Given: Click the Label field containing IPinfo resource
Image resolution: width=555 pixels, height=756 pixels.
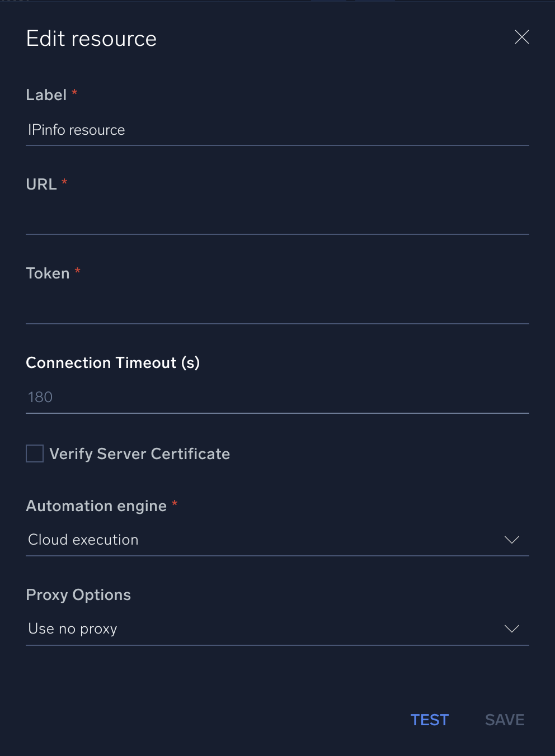Looking at the screenshot, I should [277, 130].
